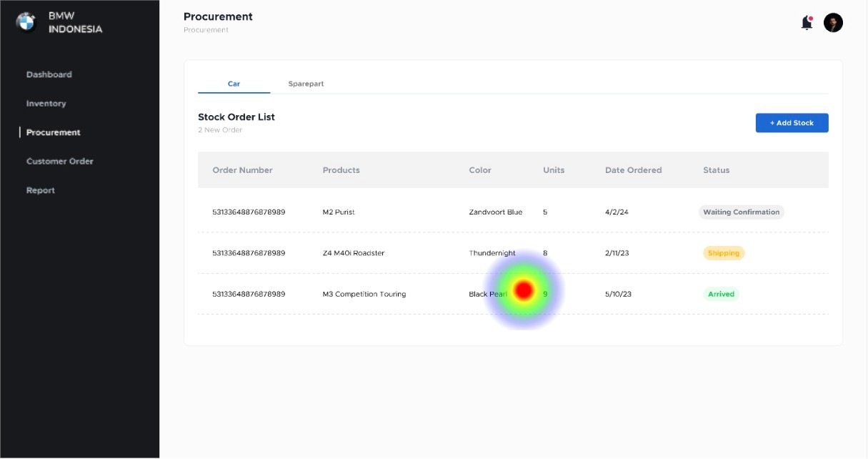Click the Waiting Confirmation status badge

click(x=741, y=212)
